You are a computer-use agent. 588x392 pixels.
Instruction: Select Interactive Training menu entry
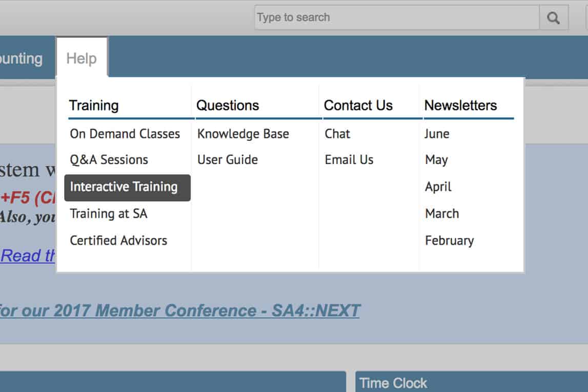127,188
